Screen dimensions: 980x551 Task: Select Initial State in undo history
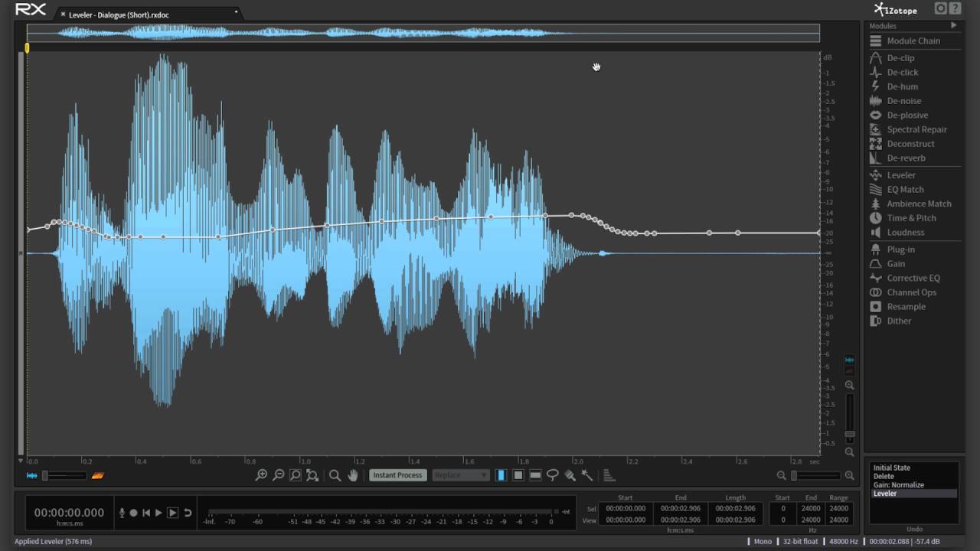914,468
